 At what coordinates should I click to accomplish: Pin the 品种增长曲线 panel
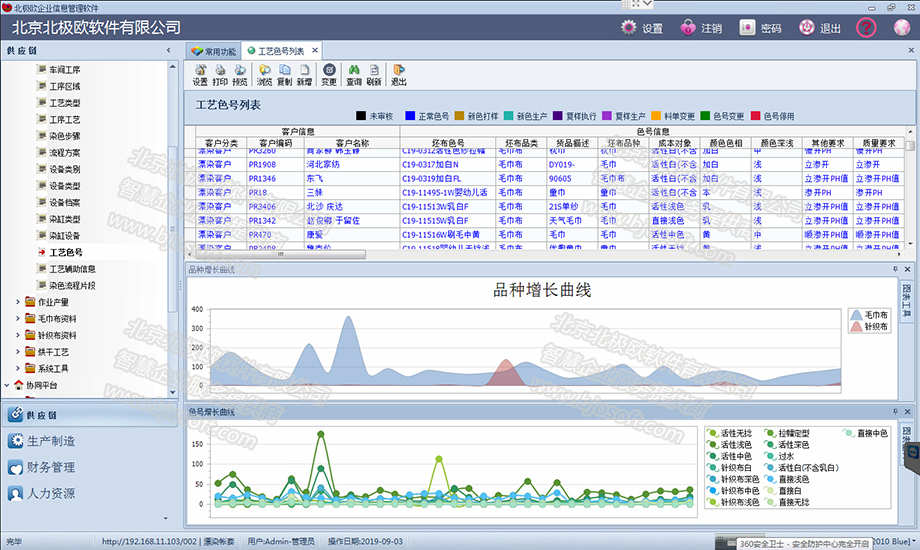[x=895, y=269]
